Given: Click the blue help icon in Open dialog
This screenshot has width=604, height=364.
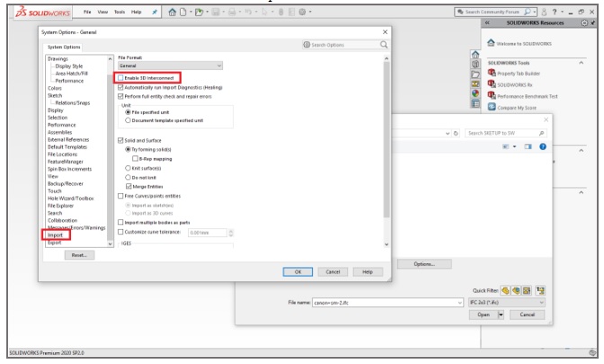Looking at the screenshot, I should point(543,146).
